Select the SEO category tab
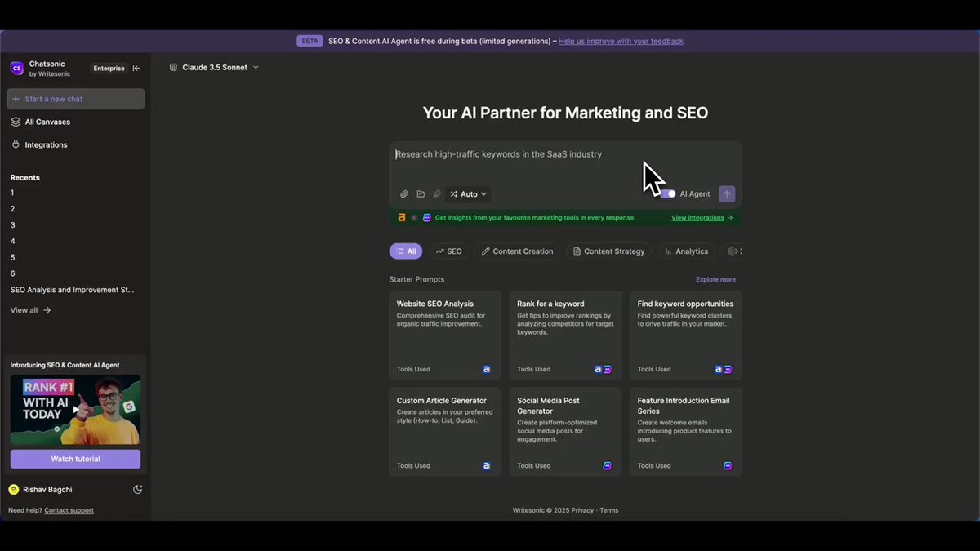 pyautogui.click(x=449, y=251)
